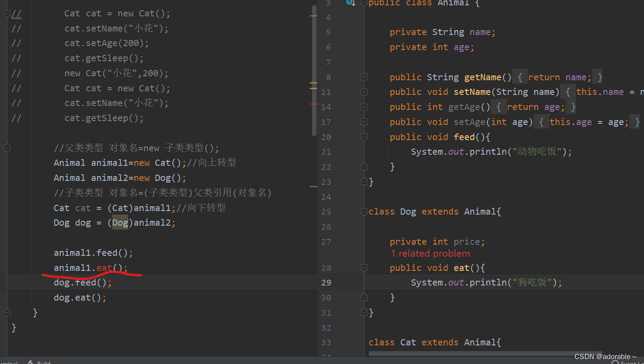Click greyed 'setAge' method name

tap(470, 122)
